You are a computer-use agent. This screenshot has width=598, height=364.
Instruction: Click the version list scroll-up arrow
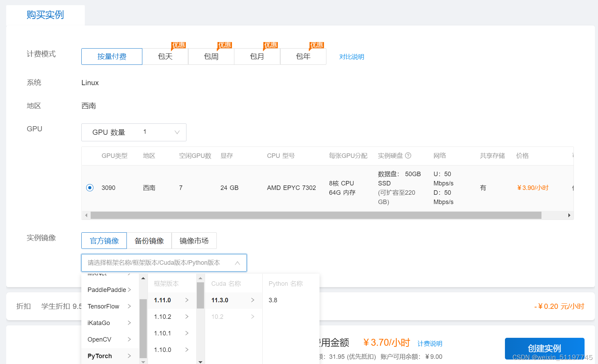(x=201, y=278)
